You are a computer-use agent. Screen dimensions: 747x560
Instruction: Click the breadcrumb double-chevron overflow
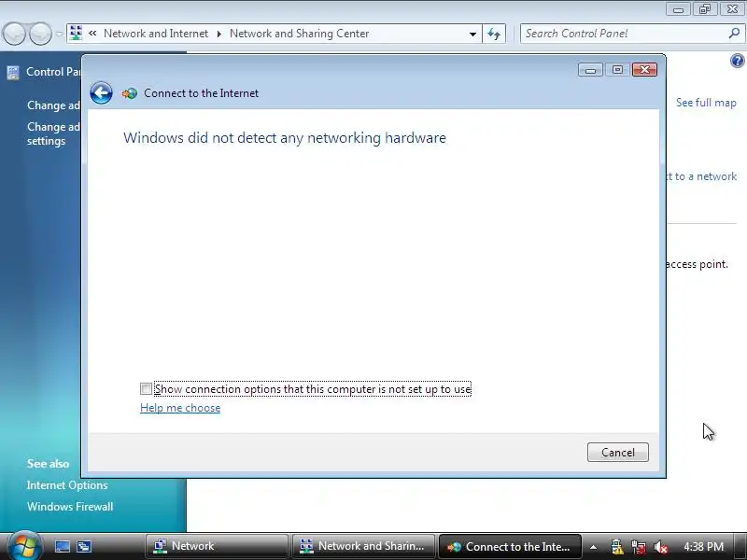pos(92,34)
